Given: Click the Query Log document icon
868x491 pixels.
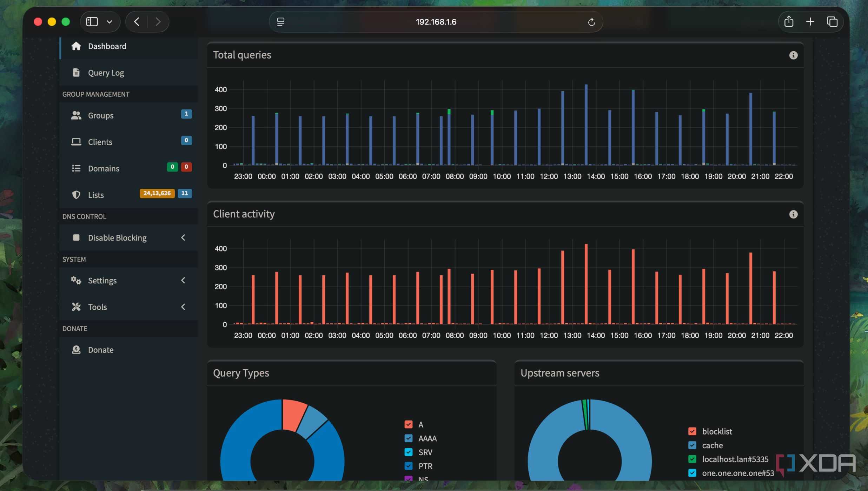Looking at the screenshot, I should click(x=76, y=72).
